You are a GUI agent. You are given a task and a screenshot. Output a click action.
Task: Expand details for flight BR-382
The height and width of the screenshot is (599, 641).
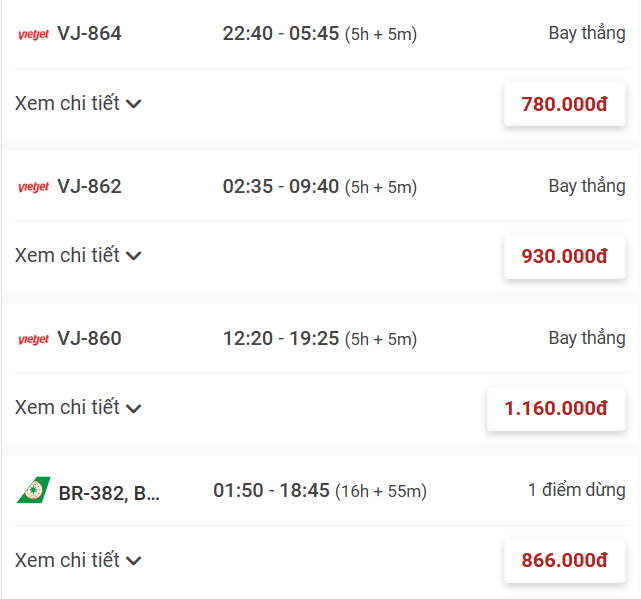coord(78,560)
